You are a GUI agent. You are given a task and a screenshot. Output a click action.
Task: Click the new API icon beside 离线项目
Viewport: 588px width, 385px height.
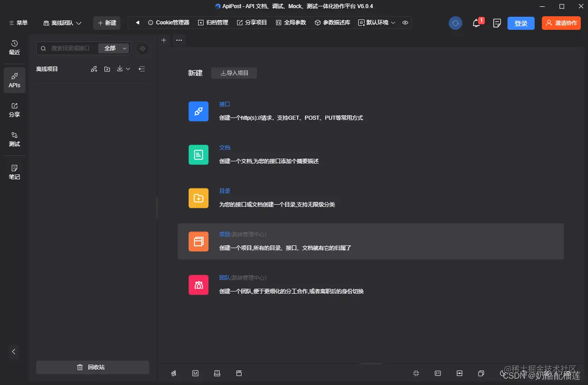tap(94, 69)
